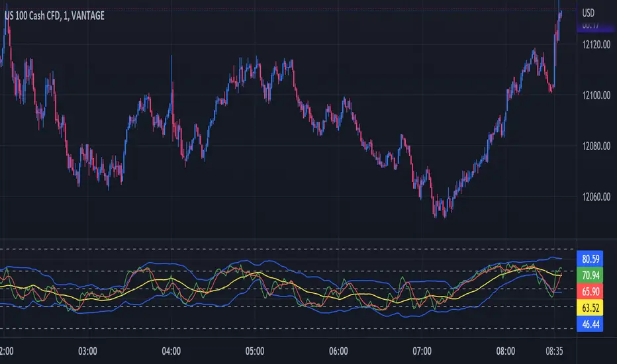
Task: Click the 12100.00 price axis label
Action: click(596, 95)
